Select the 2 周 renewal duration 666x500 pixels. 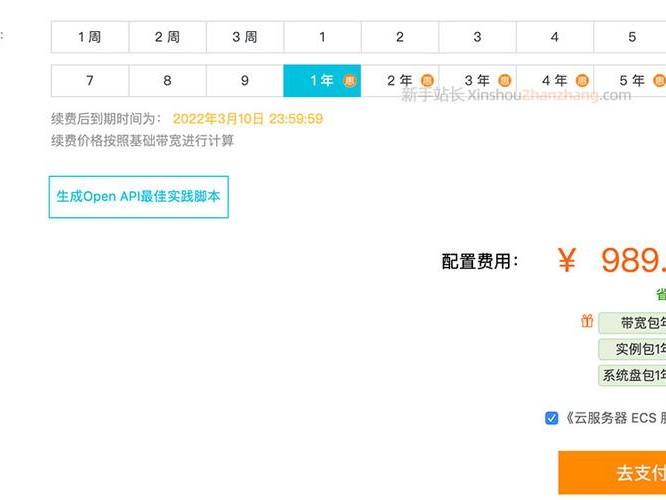pyautogui.click(x=167, y=37)
